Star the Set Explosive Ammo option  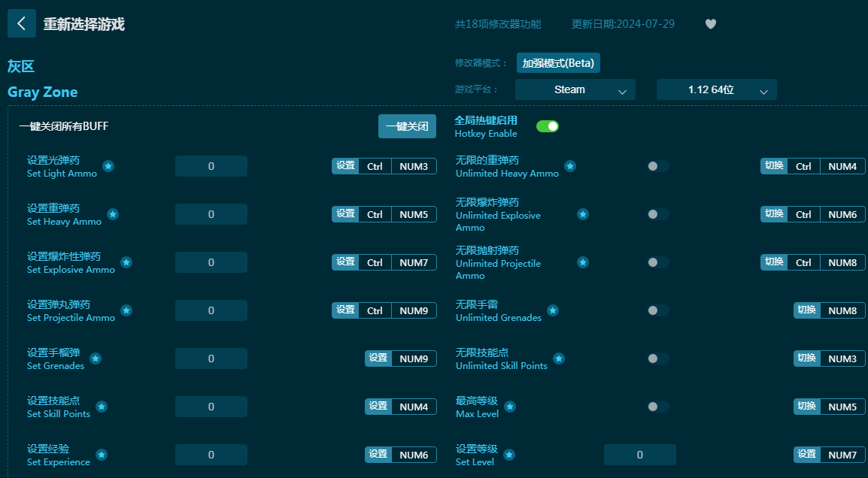point(126,262)
